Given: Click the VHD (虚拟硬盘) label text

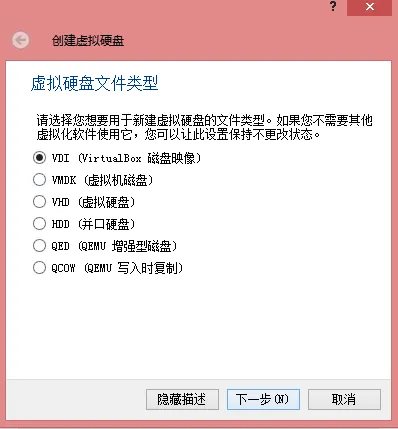Looking at the screenshot, I should [93, 202].
